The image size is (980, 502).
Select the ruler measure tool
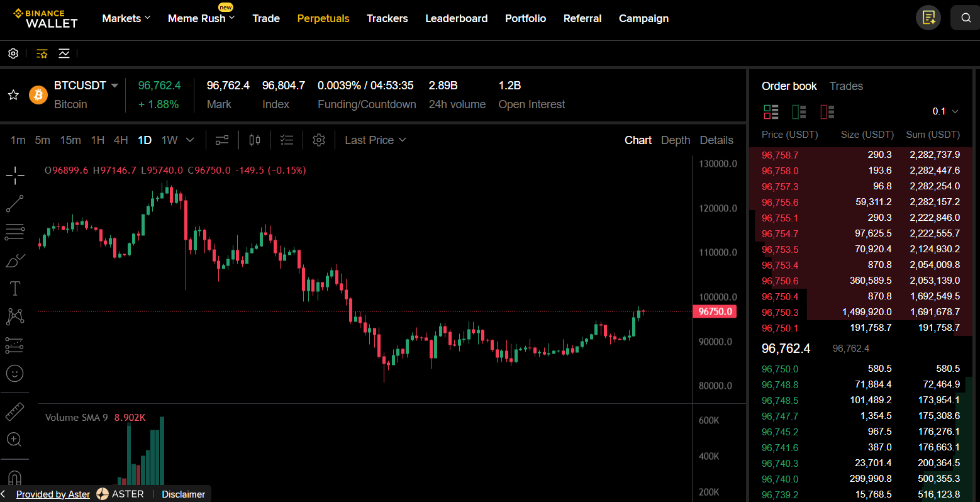pos(15,411)
